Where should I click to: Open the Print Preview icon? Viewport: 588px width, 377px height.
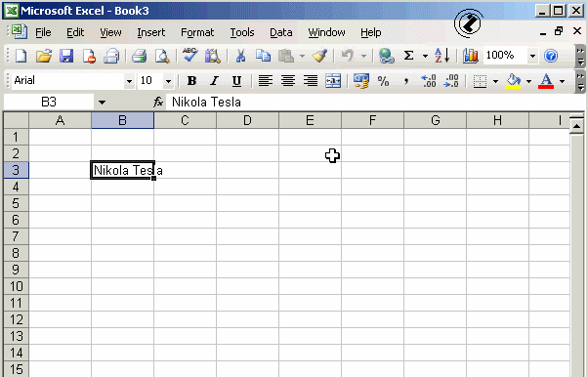[x=162, y=56]
